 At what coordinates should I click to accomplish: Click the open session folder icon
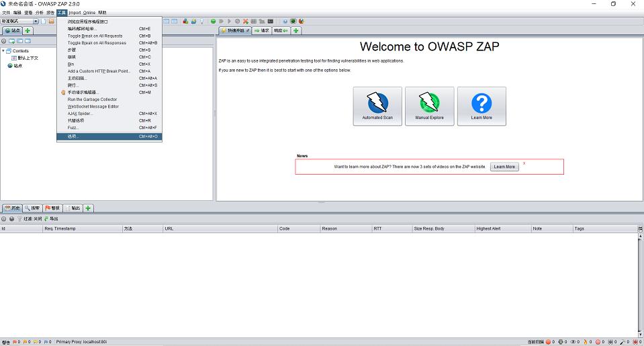[x=51, y=21]
